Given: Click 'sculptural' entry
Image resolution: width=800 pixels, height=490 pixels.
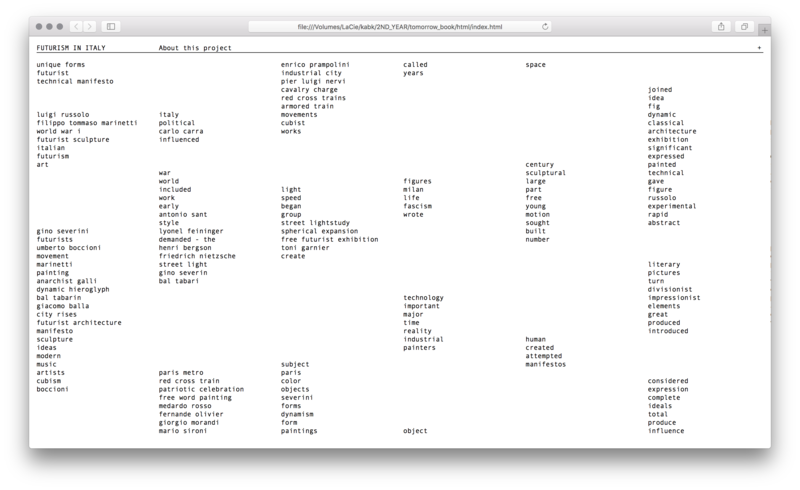Looking at the screenshot, I should (545, 173).
